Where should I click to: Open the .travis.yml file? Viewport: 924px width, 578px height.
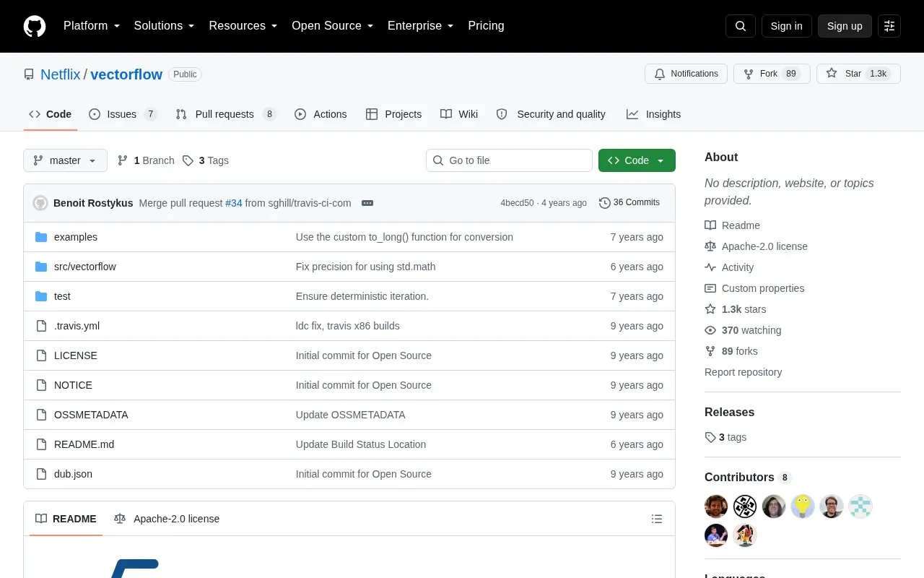click(x=77, y=326)
